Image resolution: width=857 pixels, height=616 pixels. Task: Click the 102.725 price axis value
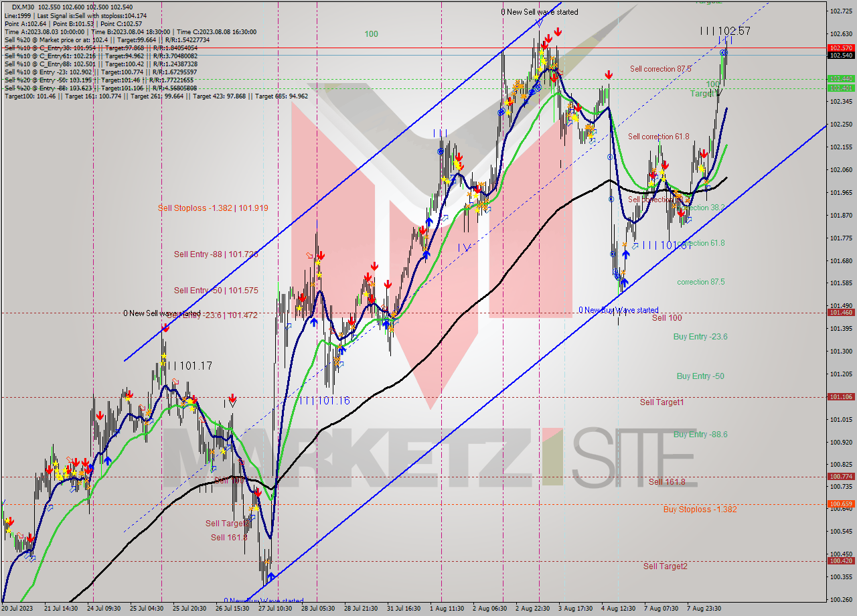(841, 11)
